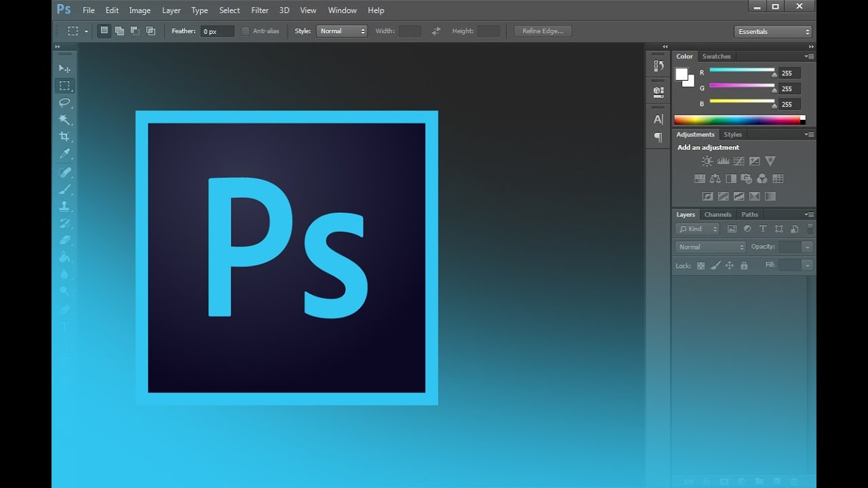
Task: Click the Refine Edge button
Action: [542, 31]
